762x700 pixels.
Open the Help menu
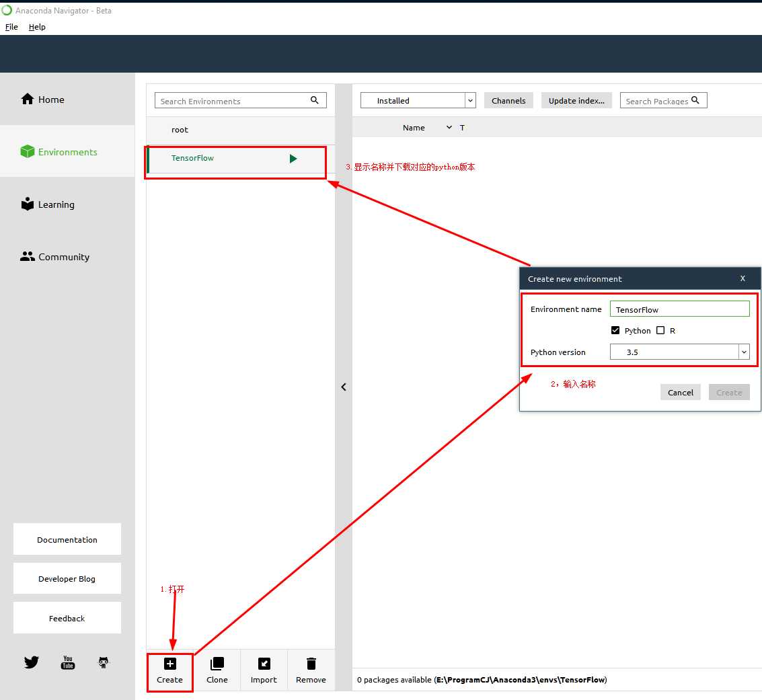(x=37, y=27)
